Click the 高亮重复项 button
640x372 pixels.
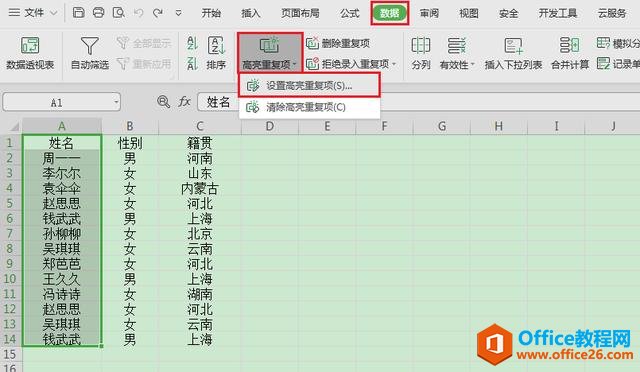tap(269, 52)
